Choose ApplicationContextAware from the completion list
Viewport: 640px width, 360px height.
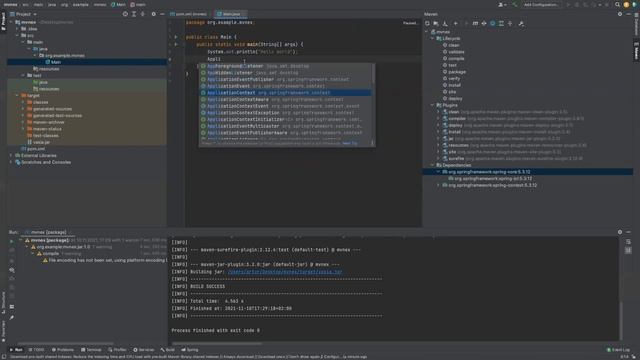(x=285, y=100)
